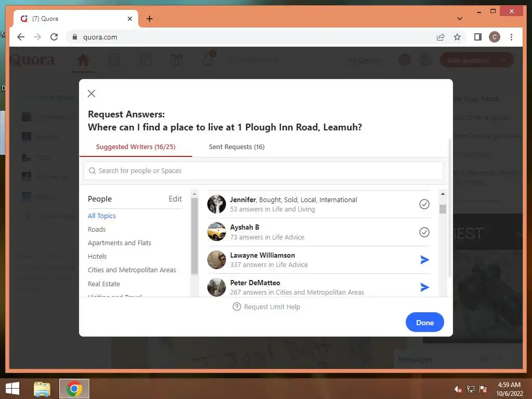Open a new browser tab
The height and width of the screenshot is (399, 532).
tap(150, 19)
